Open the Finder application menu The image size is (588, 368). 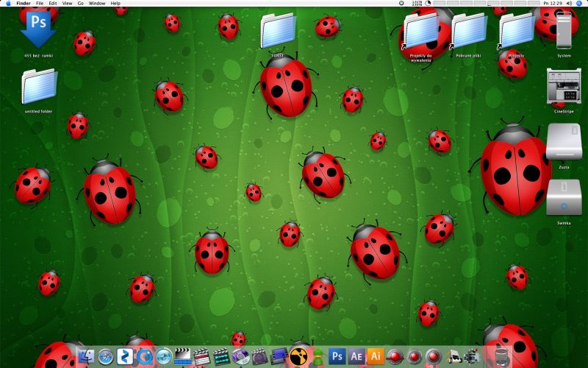tap(24, 3)
